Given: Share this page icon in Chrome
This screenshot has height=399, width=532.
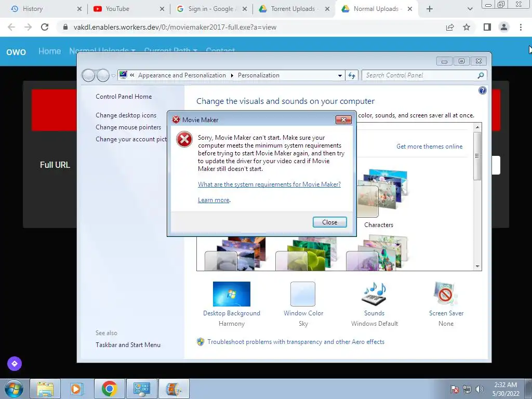Looking at the screenshot, I should (x=450, y=27).
